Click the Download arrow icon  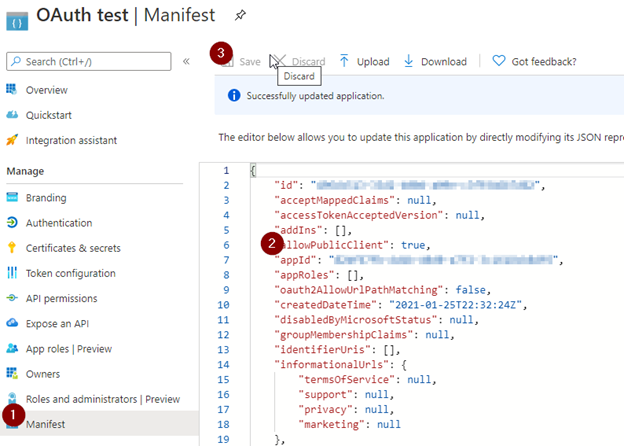pos(408,61)
